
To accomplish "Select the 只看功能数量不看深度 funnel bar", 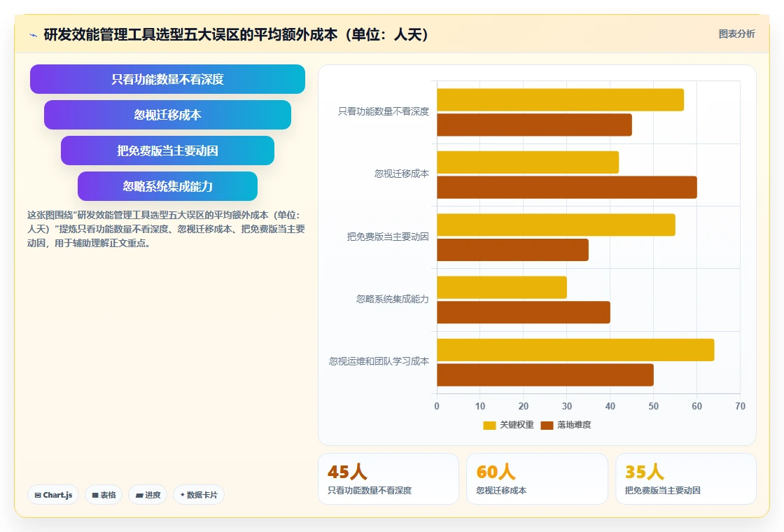I will (167, 79).
